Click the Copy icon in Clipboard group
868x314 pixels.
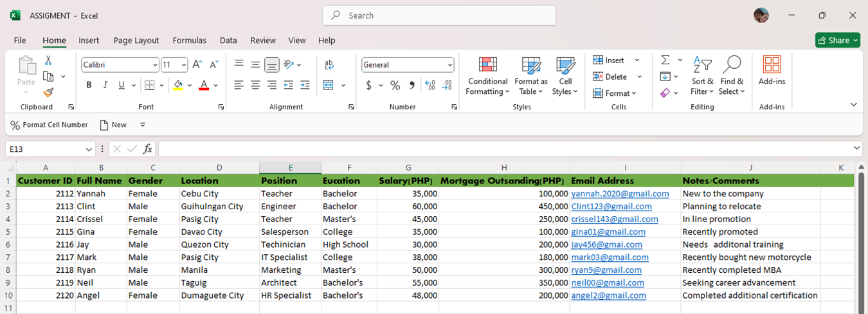[48, 77]
